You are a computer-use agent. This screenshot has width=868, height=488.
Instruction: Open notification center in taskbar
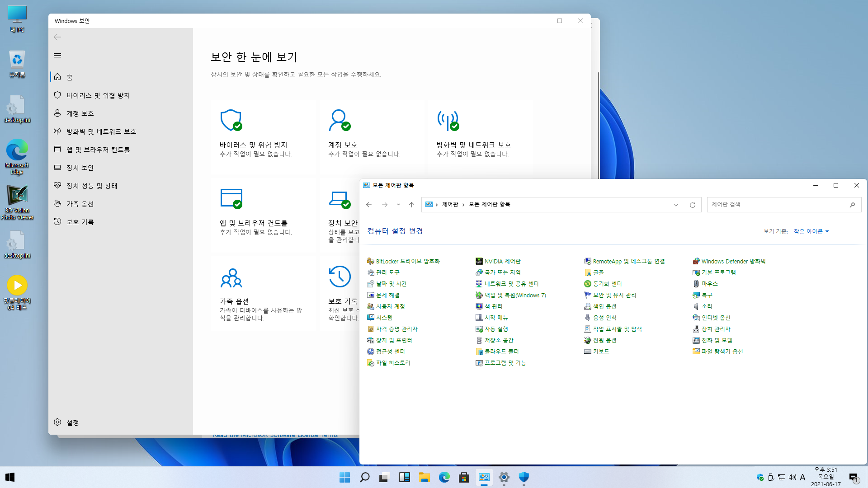(854, 478)
